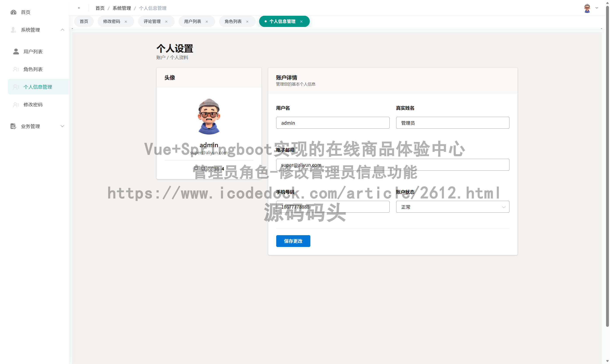Click the sidebar collapse icon near breadcrumb
Viewport: 610px width, 364px height.
[79, 8]
